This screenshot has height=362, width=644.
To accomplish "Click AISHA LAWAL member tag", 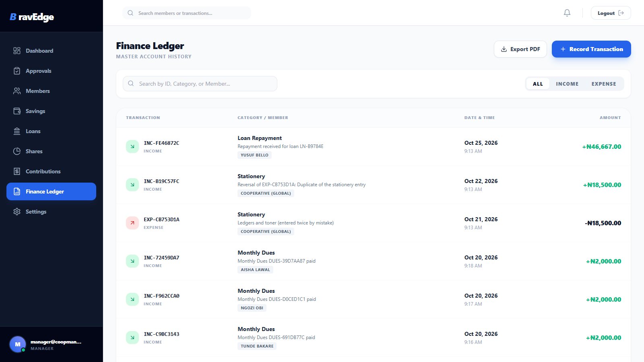I will 255,269.
